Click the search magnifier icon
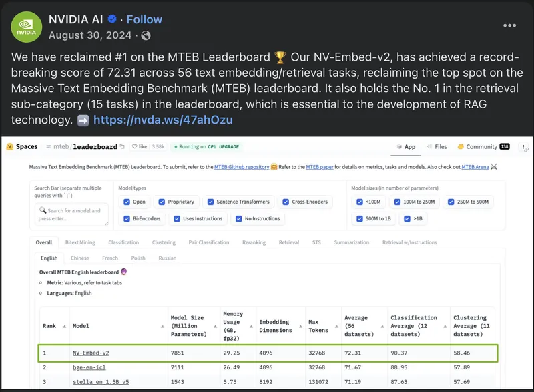This screenshot has height=392, width=534. [x=43, y=210]
